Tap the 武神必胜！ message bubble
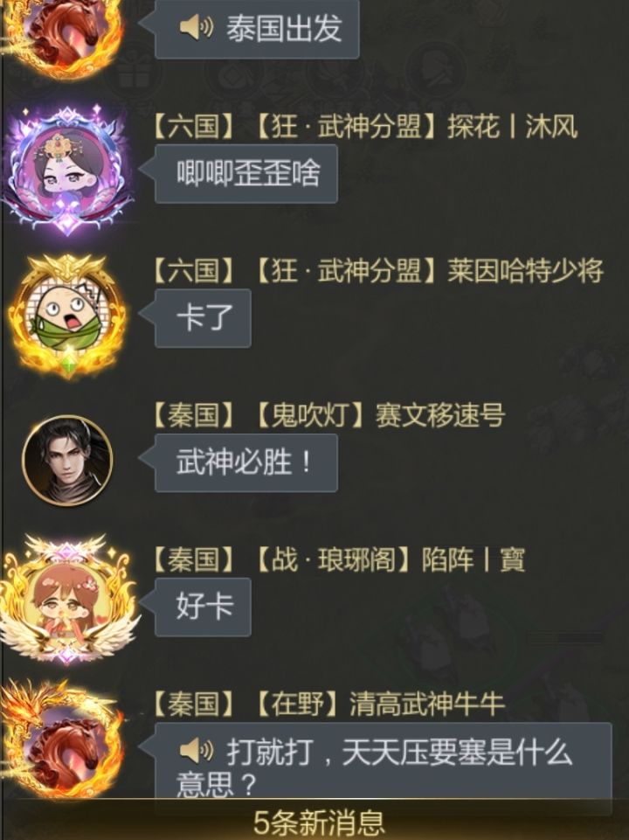The height and width of the screenshot is (840, 629). (246, 463)
